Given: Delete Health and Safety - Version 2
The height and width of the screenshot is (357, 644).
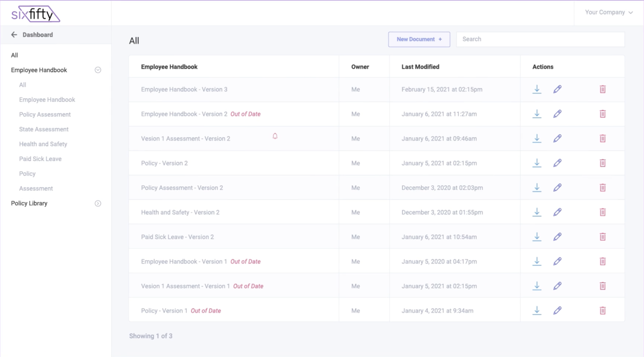Looking at the screenshot, I should (x=603, y=212).
